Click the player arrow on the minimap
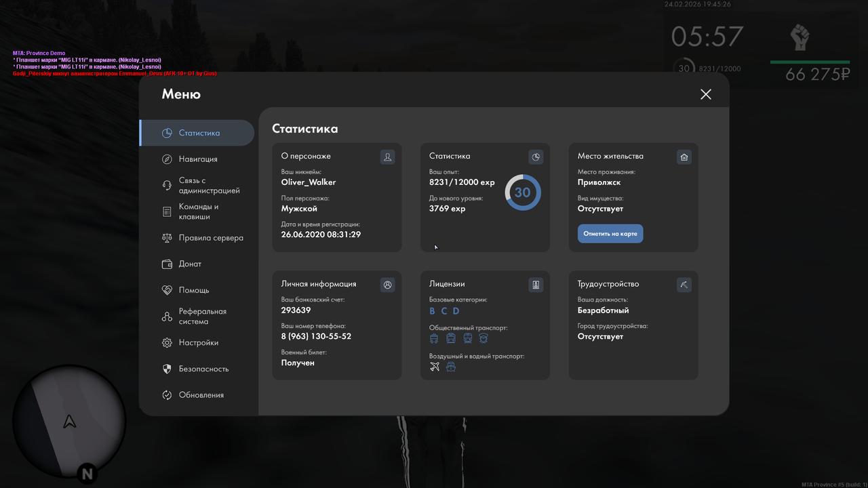868x488 pixels. click(69, 422)
